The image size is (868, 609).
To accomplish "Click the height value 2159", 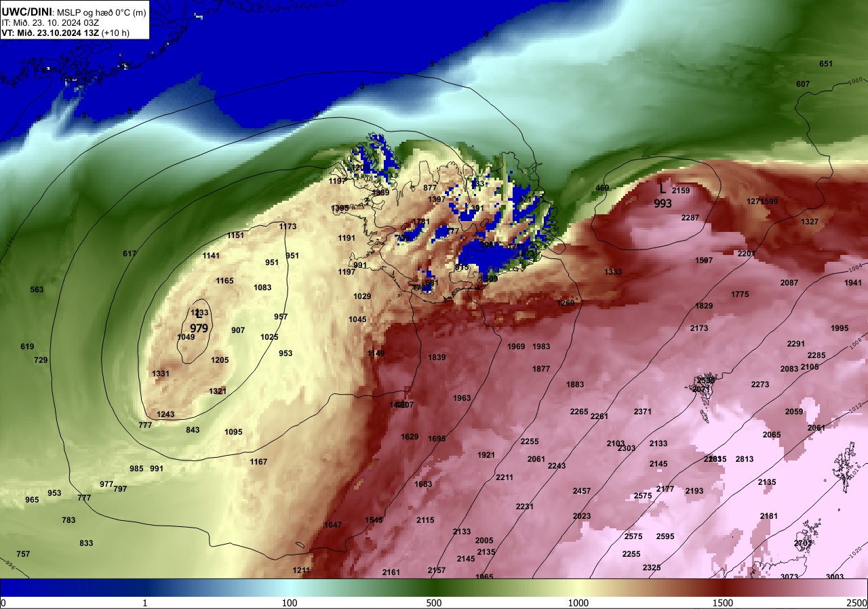I will 681,191.
